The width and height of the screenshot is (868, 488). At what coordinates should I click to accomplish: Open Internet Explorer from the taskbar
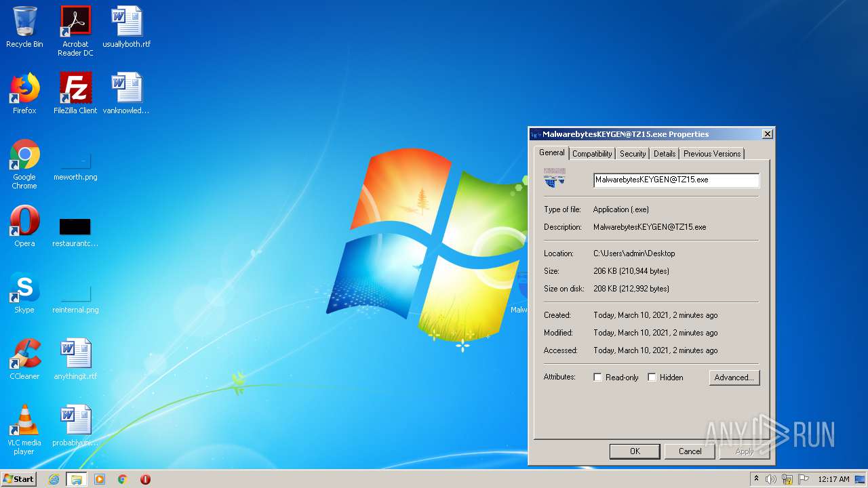point(54,479)
